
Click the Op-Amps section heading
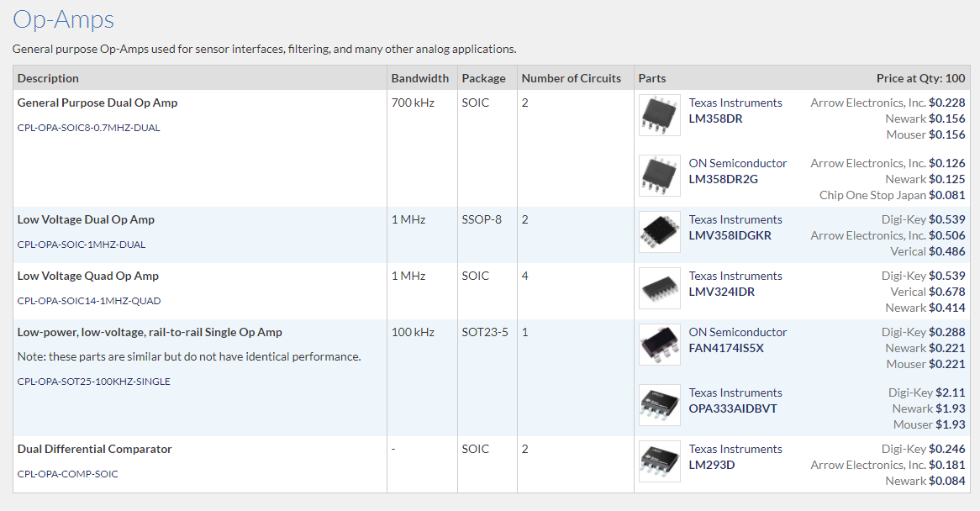(x=64, y=19)
